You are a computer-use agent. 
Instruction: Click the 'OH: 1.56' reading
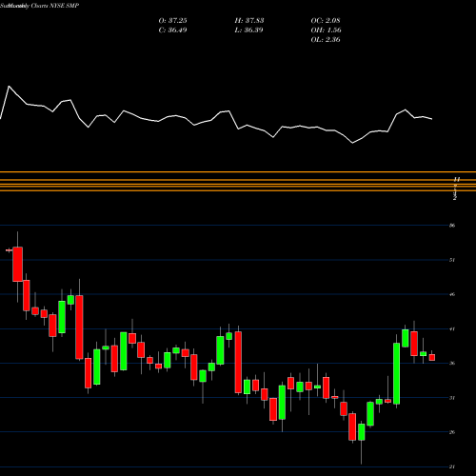pos(326,30)
